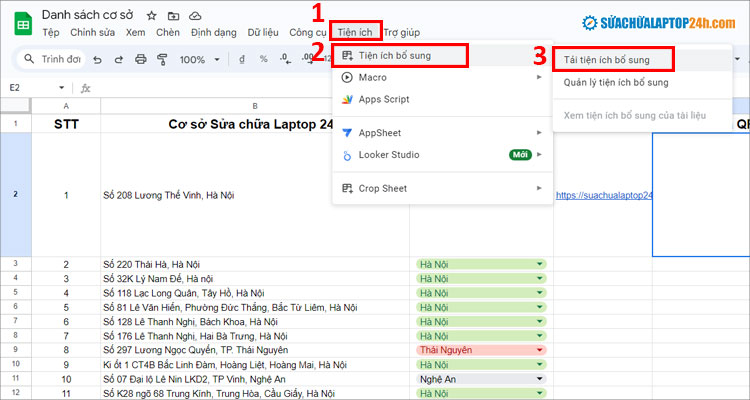Screen dimensions: 750x400
Task: Open Apps Script from the menu
Action: pos(442,100)
